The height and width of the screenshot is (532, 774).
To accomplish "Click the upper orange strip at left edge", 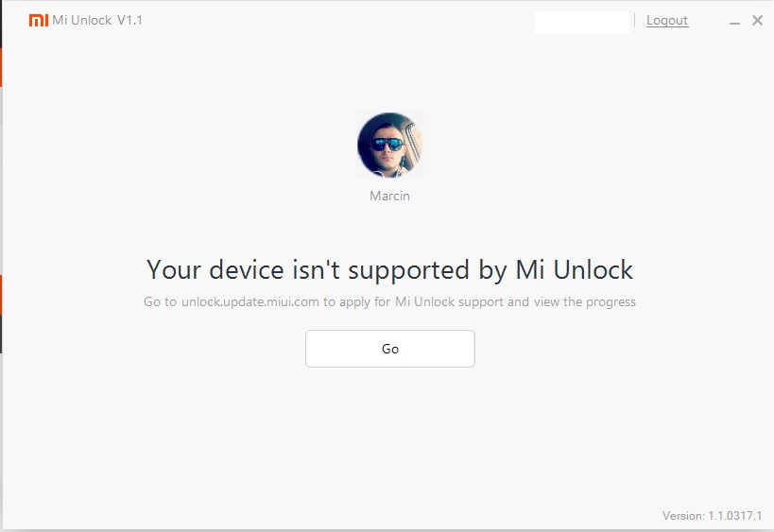I will [1, 66].
